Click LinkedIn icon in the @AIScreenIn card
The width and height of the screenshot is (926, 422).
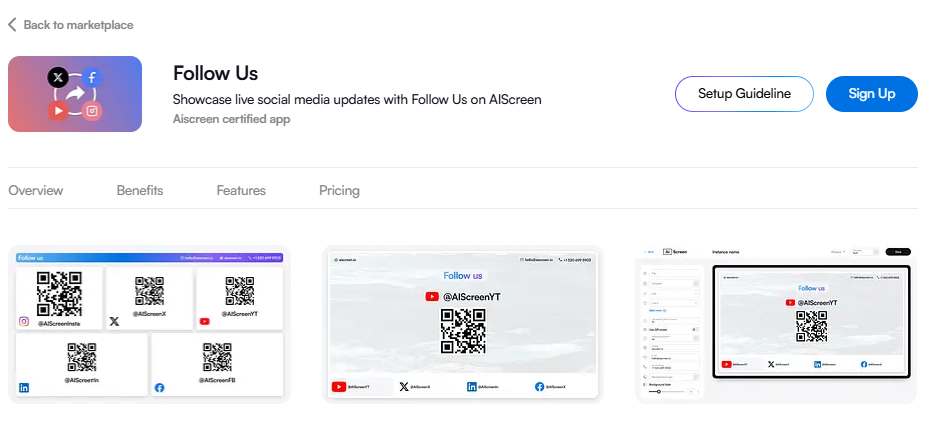click(24, 388)
